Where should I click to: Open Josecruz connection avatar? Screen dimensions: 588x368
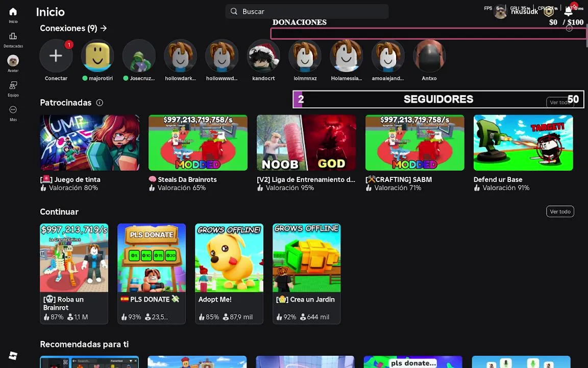tap(139, 56)
